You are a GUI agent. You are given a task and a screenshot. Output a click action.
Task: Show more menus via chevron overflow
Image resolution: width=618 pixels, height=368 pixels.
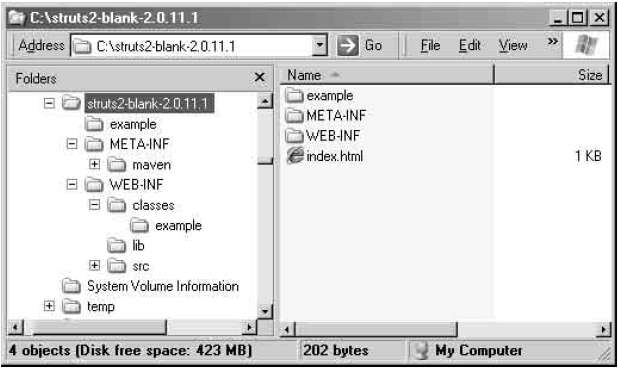[553, 41]
